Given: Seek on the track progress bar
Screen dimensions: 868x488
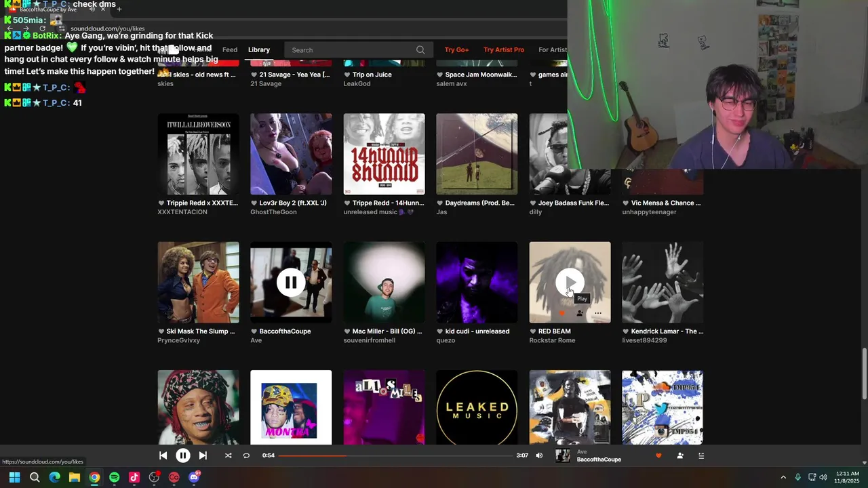Looking at the screenshot, I should tap(395, 455).
